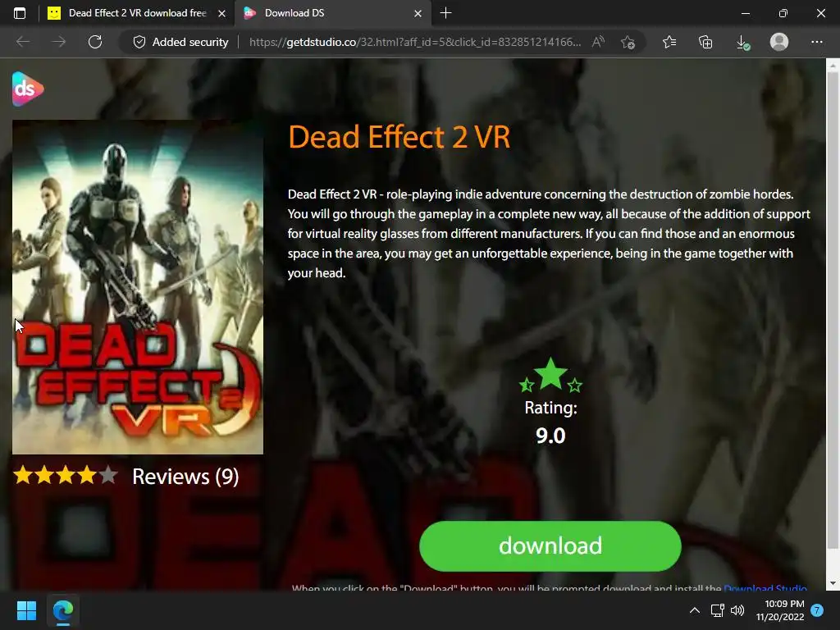This screenshot has width=840, height=630.
Task: Open the Windows Start menu
Action: pos(26,610)
